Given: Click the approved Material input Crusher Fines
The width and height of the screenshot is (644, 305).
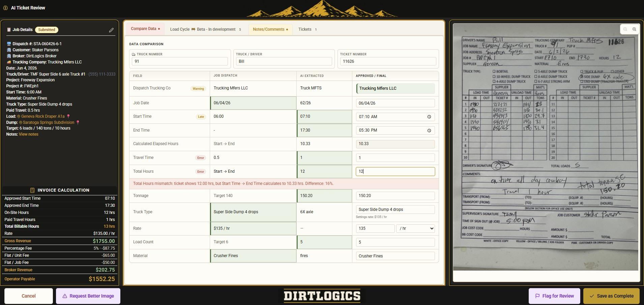Looking at the screenshot, I should (396, 256).
